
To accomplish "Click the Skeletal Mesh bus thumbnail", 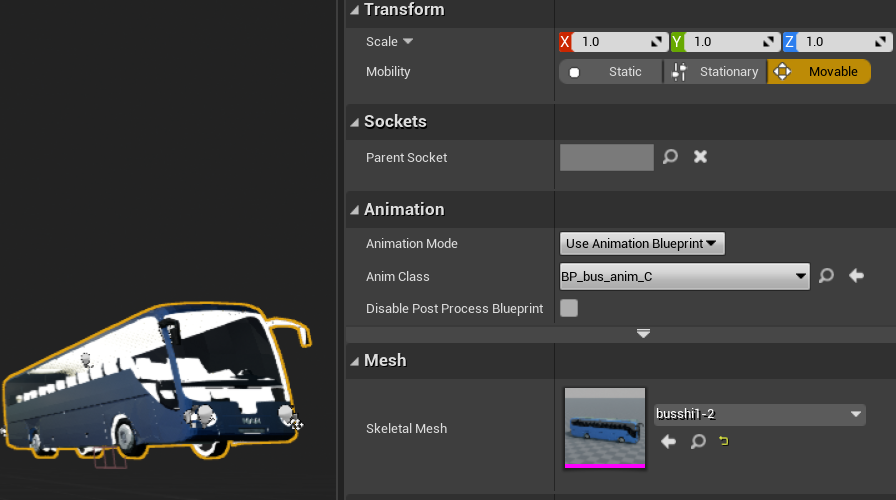I will click(x=605, y=428).
